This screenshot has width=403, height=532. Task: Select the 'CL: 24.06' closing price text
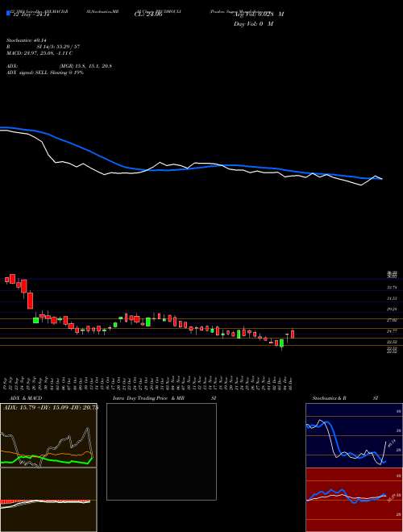coord(148,15)
